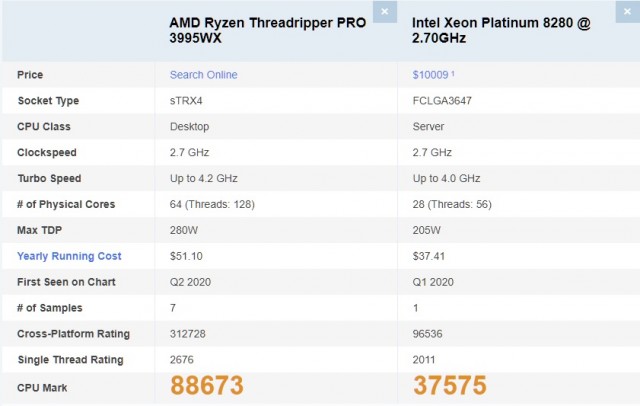The width and height of the screenshot is (640, 406).
Task: Click the Socket Type row label
Action: 48,101
